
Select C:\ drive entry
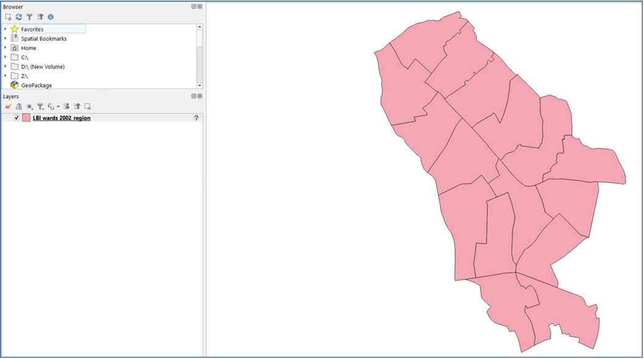tap(24, 57)
